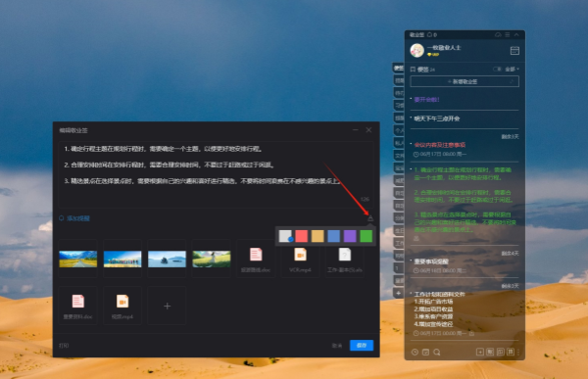588x379 pixels.
Task: Click 打印 print in the editor footer
Action: 64,346
